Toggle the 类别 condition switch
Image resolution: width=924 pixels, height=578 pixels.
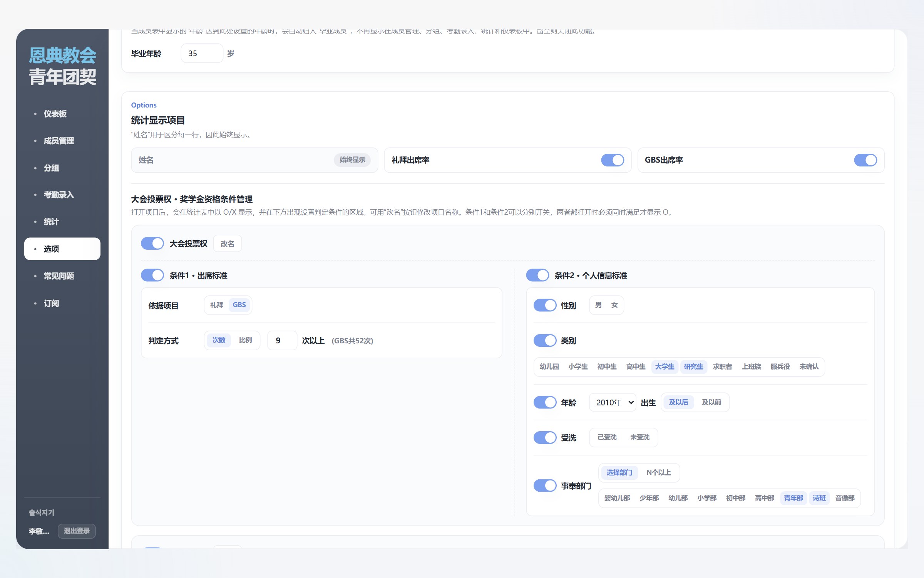pyautogui.click(x=545, y=340)
